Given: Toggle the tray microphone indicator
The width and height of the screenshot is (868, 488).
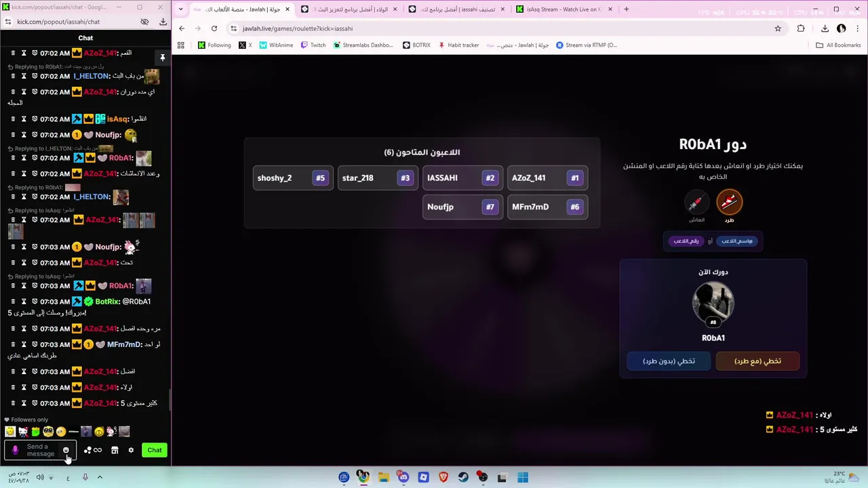Looking at the screenshot, I should [85, 477].
